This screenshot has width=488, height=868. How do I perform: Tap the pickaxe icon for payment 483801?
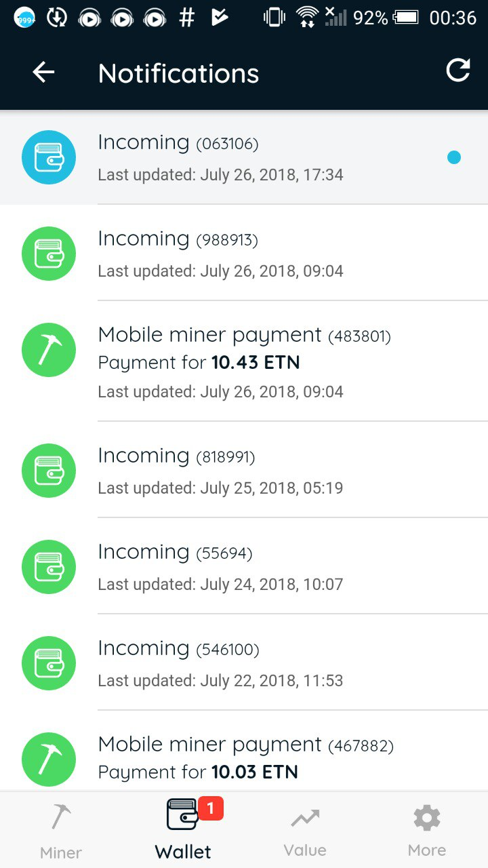[49, 350]
